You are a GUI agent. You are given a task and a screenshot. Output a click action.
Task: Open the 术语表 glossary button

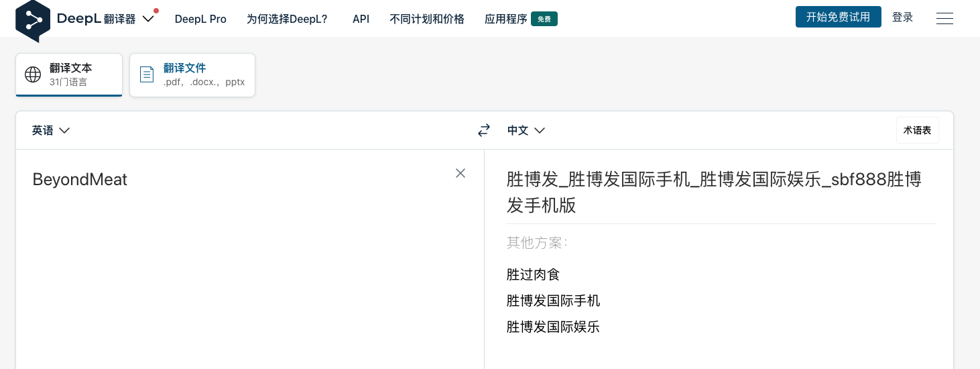917,130
